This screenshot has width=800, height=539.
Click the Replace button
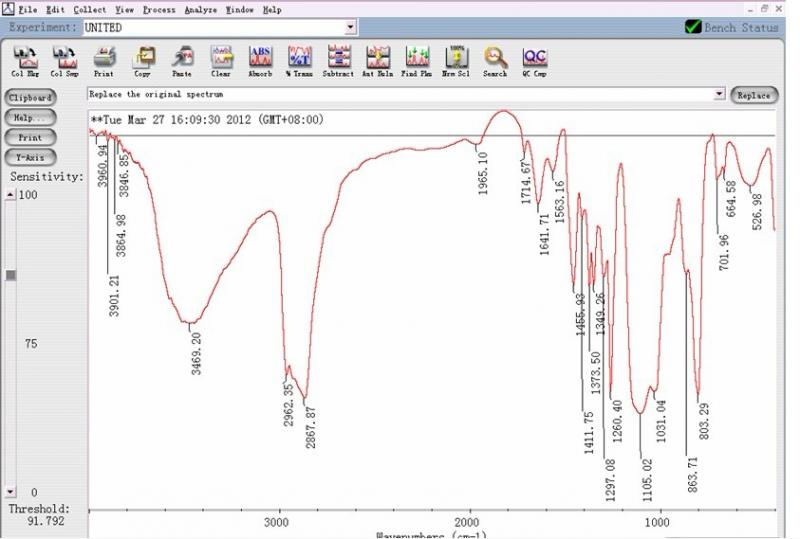click(754, 95)
